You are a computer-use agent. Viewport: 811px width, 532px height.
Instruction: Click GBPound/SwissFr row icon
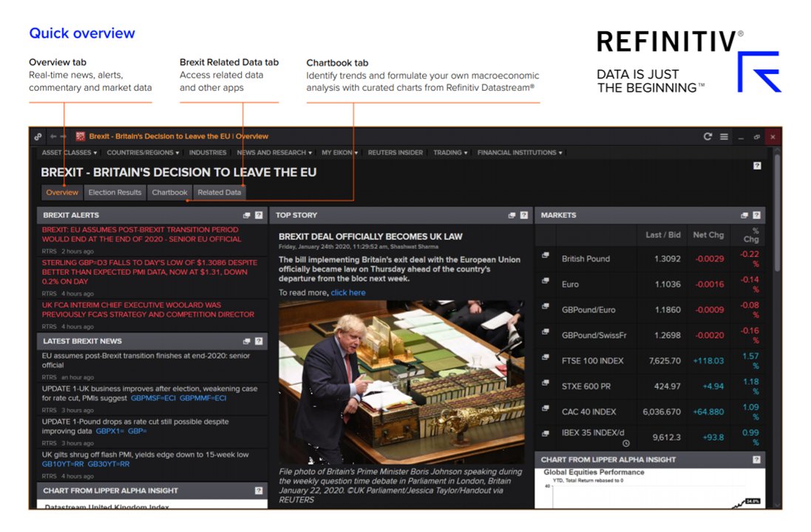coord(545,332)
